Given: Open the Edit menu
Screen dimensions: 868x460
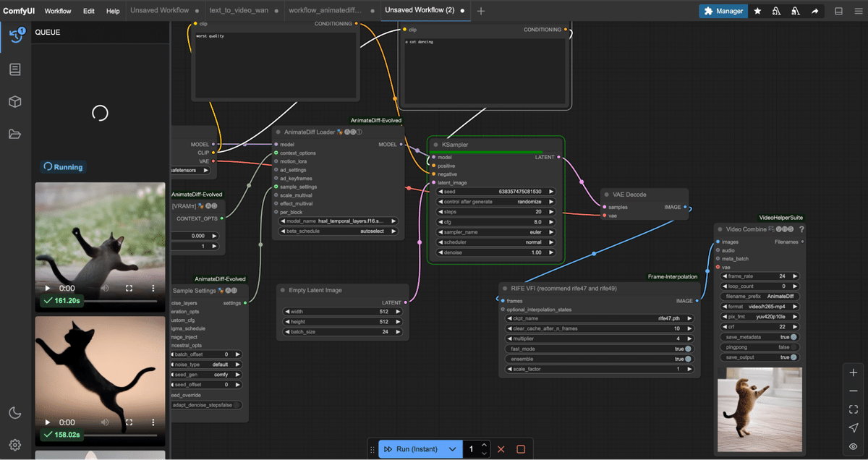Looking at the screenshot, I should pyautogui.click(x=89, y=11).
